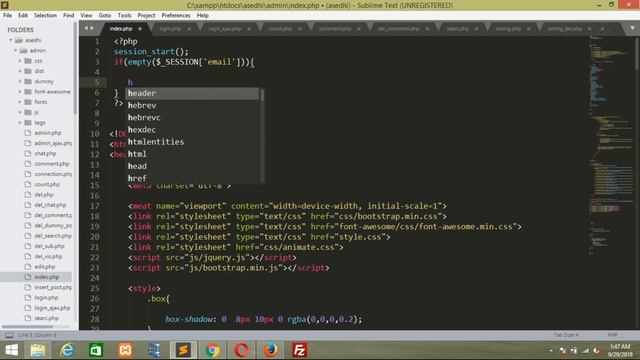
Task: Open the Windows Start button
Action: pos(11,350)
